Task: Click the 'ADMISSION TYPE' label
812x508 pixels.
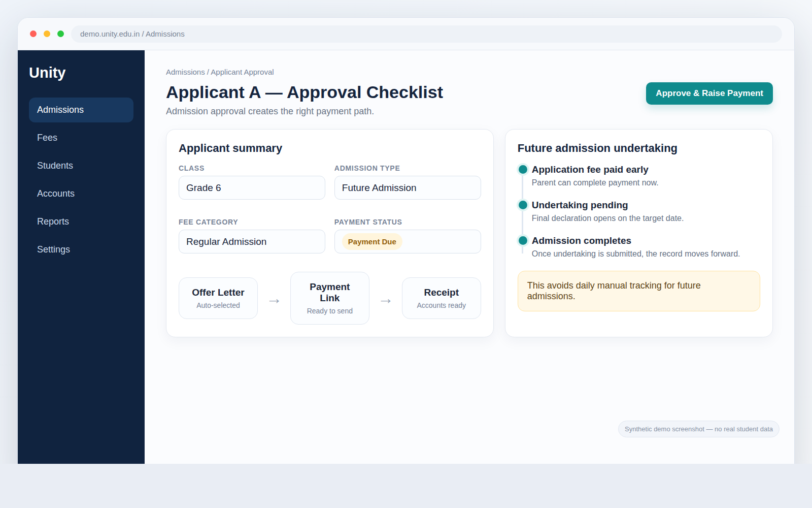Action: 367,168
